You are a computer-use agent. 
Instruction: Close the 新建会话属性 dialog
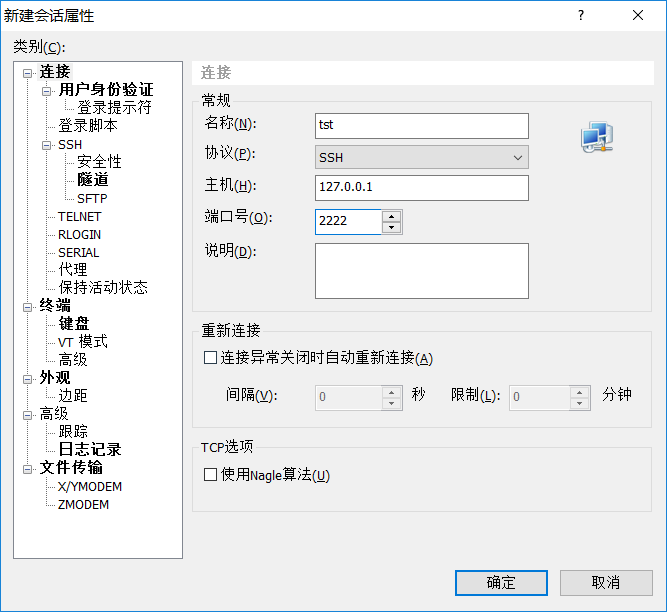[638, 16]
